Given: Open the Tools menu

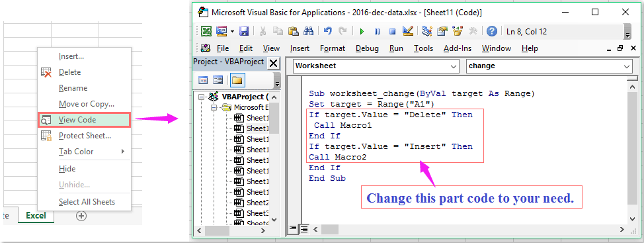Looking at the screenshot, I should click(x=423, y=48).
